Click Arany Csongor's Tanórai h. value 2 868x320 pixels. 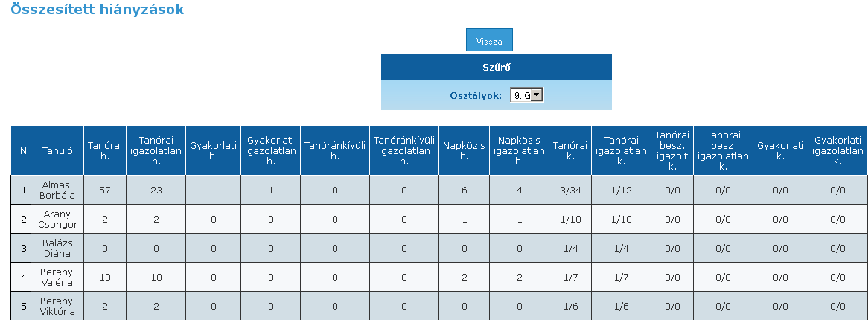pyautogui.click(x=105, y=220)
